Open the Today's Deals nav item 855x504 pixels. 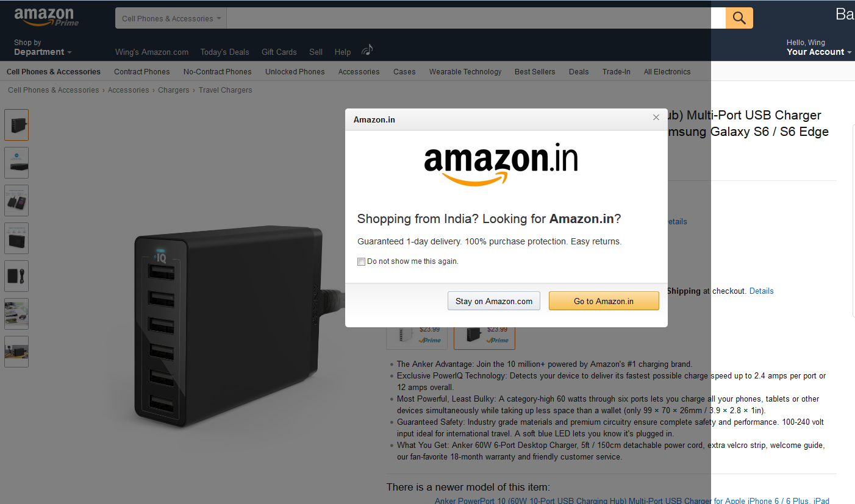click(224, 52)
